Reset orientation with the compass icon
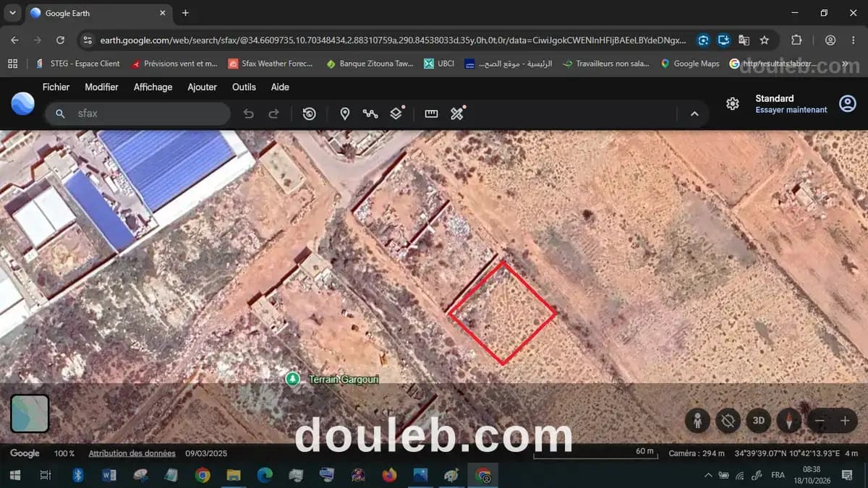Viewport: 868px width, 488px height. tap(788, 420)
